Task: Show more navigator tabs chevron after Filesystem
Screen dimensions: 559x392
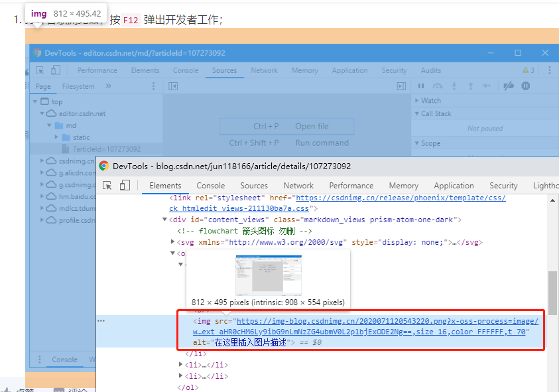Action: coord(108,86)
